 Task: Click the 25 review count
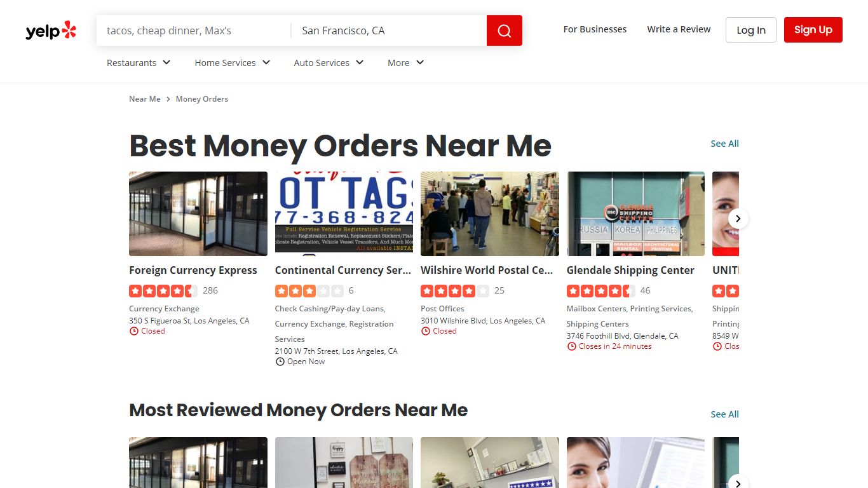point(499,290)
